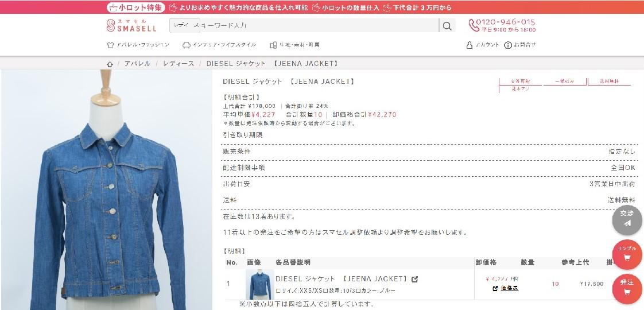Click the round 発注 order button
644x310 pixels.
(627, 288)
